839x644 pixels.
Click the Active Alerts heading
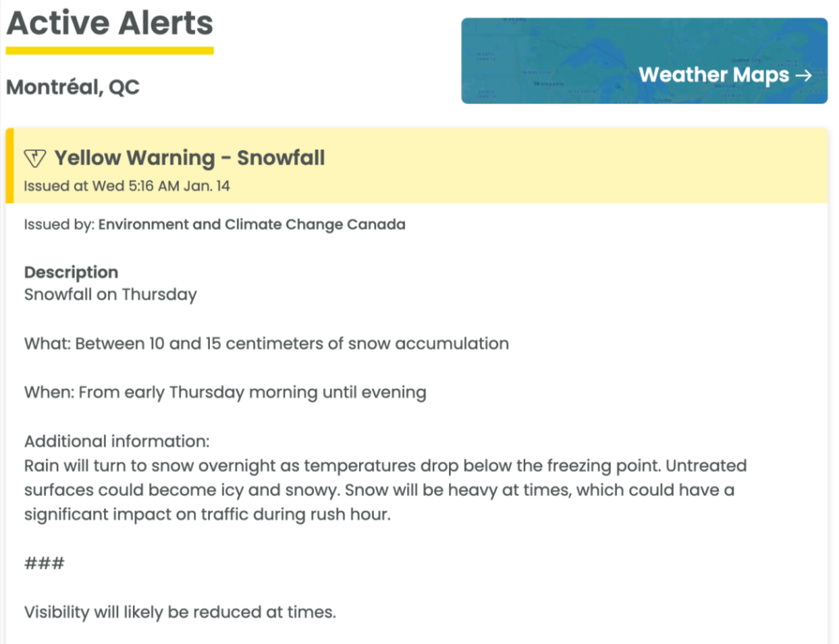coord(110,23)
